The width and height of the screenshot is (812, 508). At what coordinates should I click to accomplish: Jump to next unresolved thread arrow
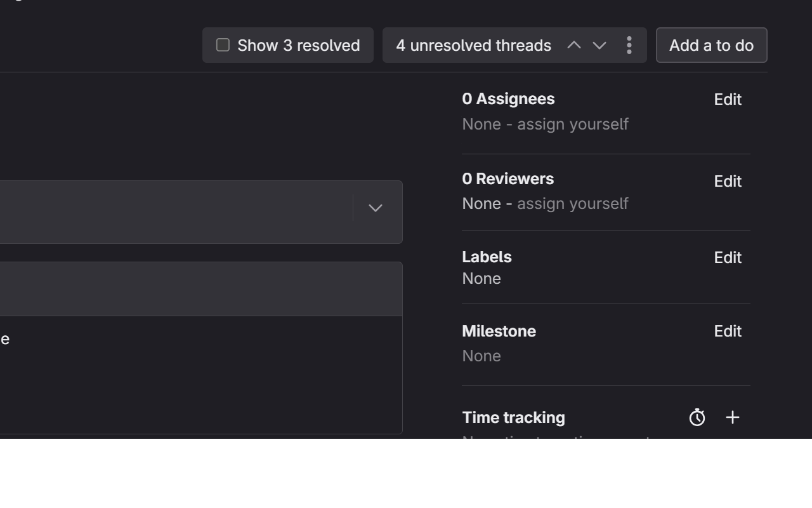point(599,45)
